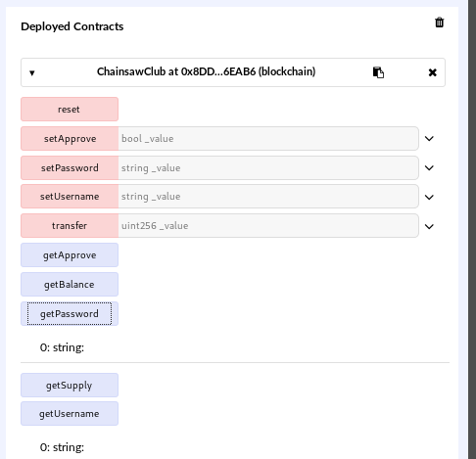Click the uint256 _value transfer field
This screenshot has width=476, height=459.
tap(268, 226)
